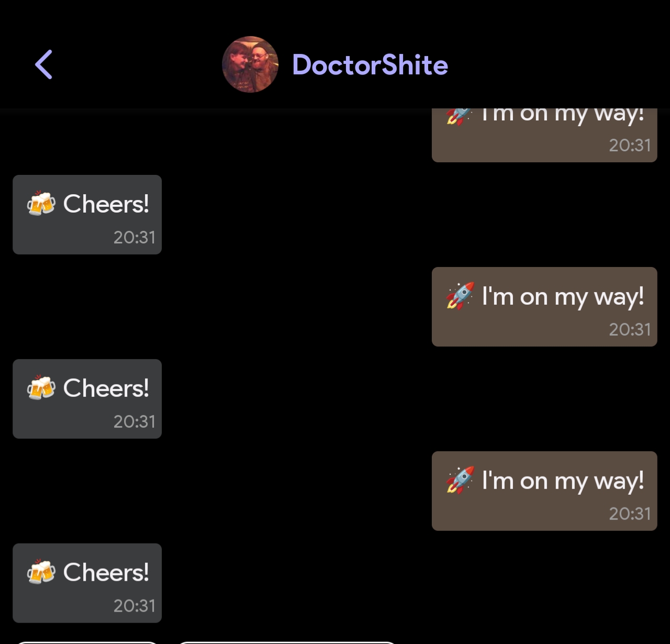Tap the 20:31 timestamp on bottom Cheers! message

135,606
